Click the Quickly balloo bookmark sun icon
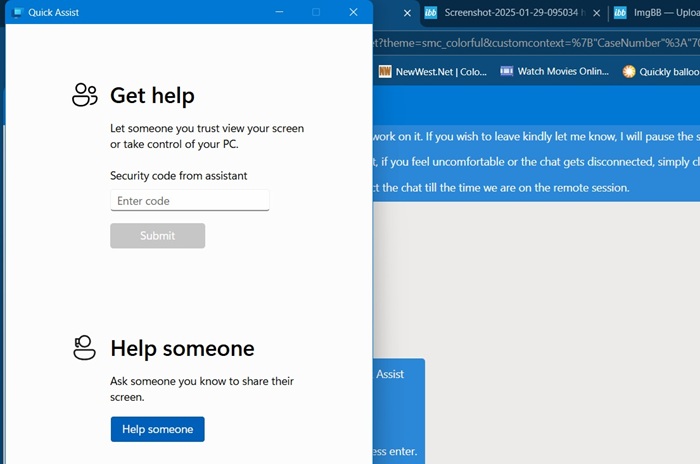The width and height of the screenshot is (700, 464). [x=629, y=71]
